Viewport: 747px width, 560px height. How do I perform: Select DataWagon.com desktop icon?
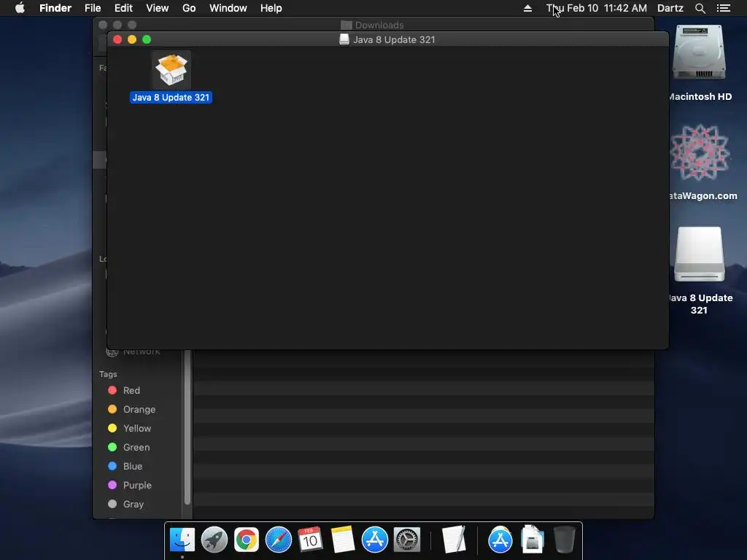pos(699,152)
